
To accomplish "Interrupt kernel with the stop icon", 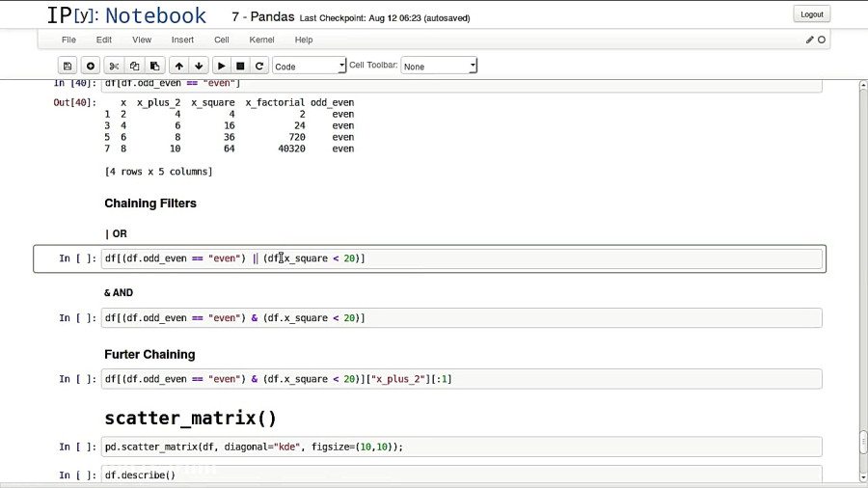I will (x=240, y=66).
